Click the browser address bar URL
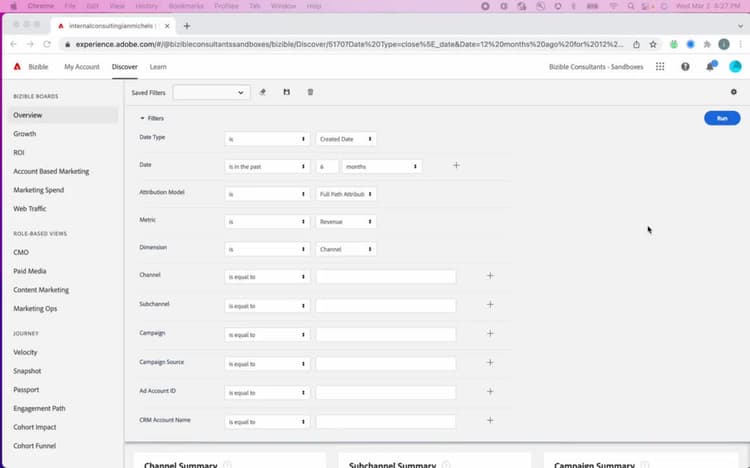Screen dimensions: 750x468 349,44
